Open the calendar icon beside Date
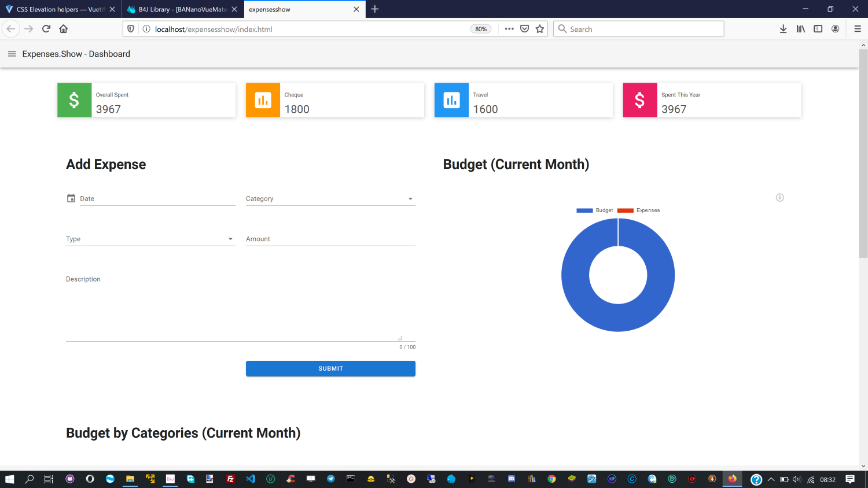 [71, 198]
